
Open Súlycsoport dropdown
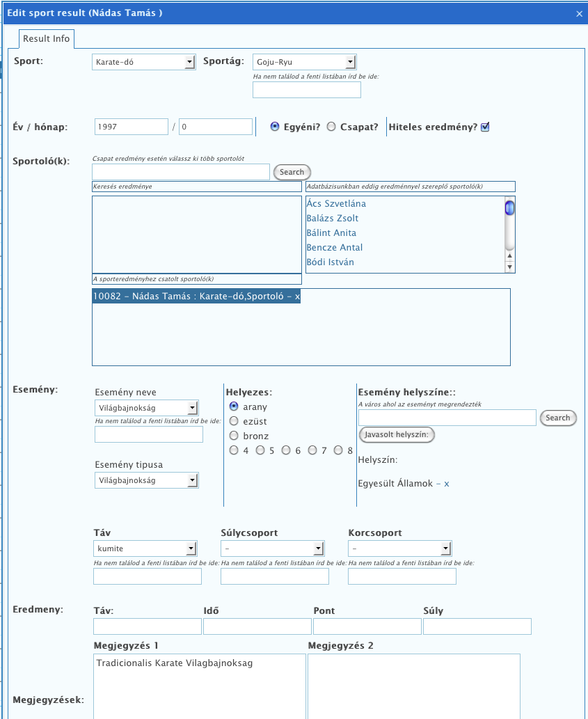coord(273,548)
